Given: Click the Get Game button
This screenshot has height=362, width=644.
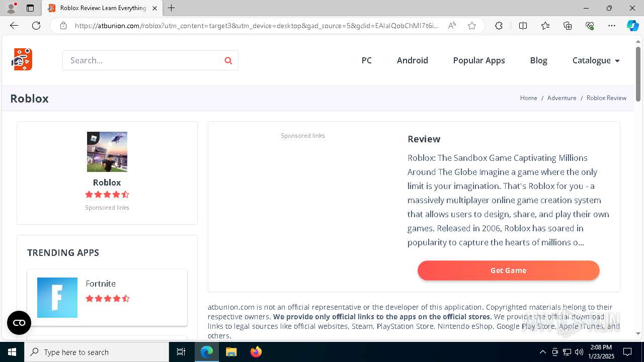Looking at the screenshot, I should [x=509, y=270].
